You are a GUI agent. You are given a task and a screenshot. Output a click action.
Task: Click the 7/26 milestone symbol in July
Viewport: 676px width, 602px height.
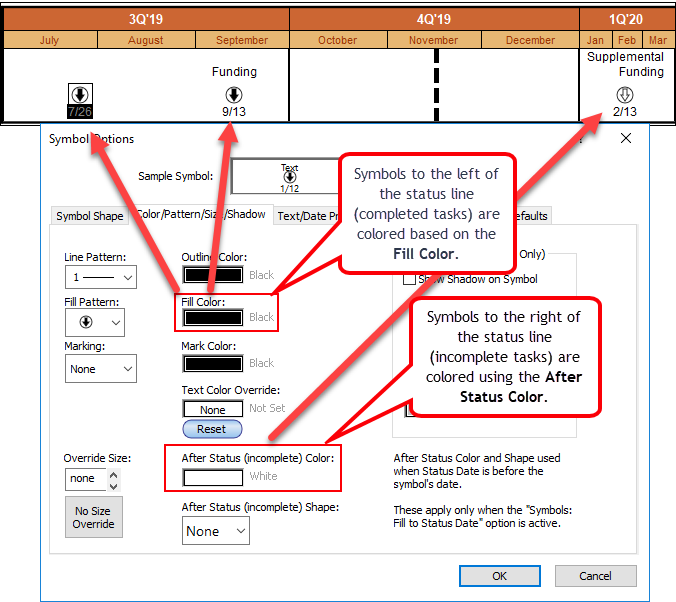(x=81, y=95)
